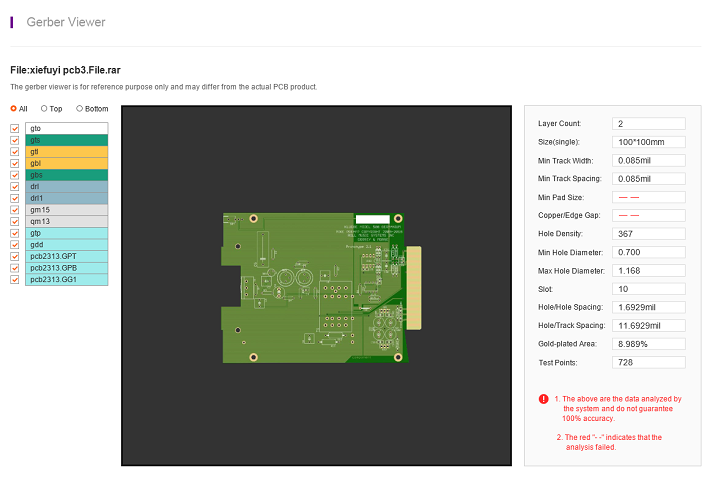723x494 pixels.
Task: Select the All layers radio button
Action: [x=14, y=108]
